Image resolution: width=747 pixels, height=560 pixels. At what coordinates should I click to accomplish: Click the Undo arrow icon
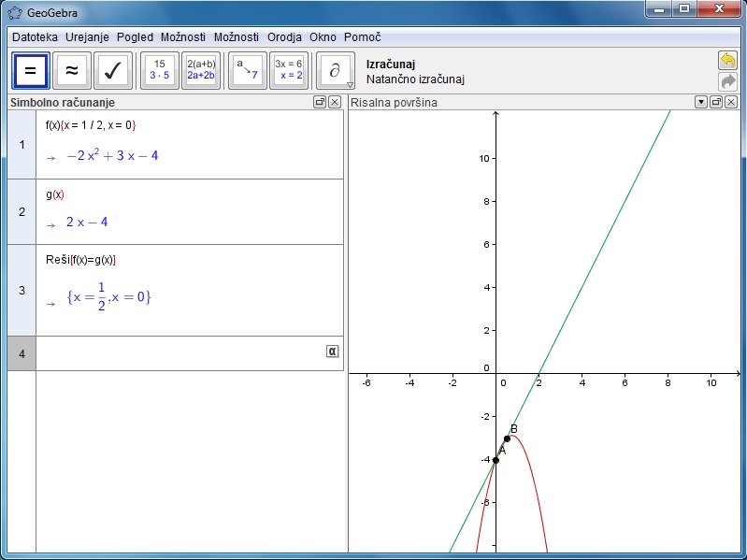(727, 61)
